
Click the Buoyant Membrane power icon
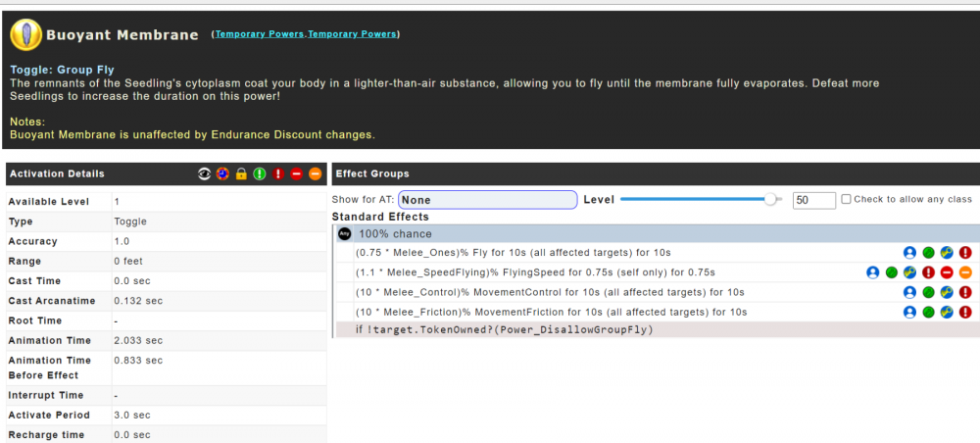pyautogui.click(x=25, y=34)
